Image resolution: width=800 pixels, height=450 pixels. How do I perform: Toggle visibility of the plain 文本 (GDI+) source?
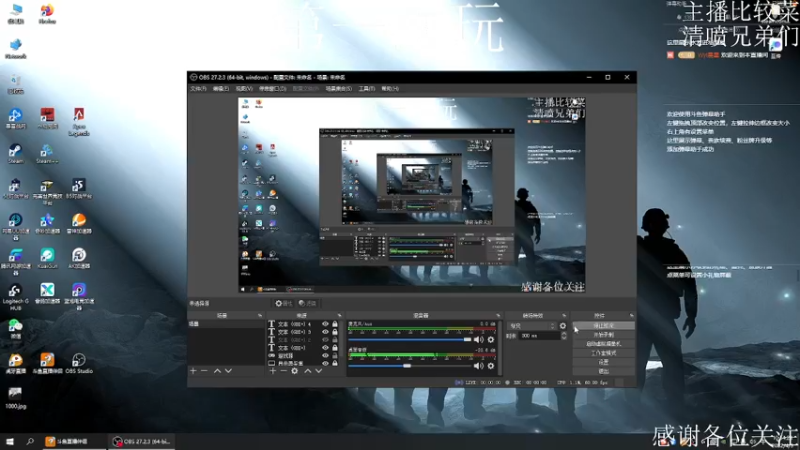(325, 347)
